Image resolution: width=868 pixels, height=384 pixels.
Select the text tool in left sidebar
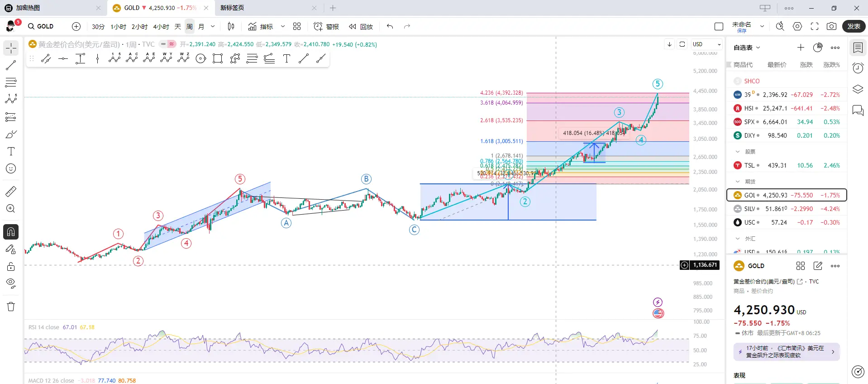[11, 151]
